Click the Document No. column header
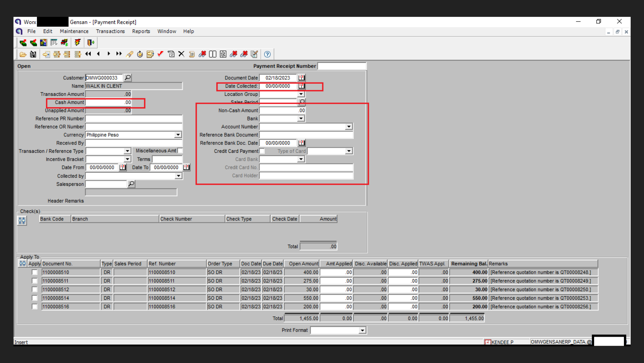The width and height of the screenshot is (644, 363). (x=71, y=264)
